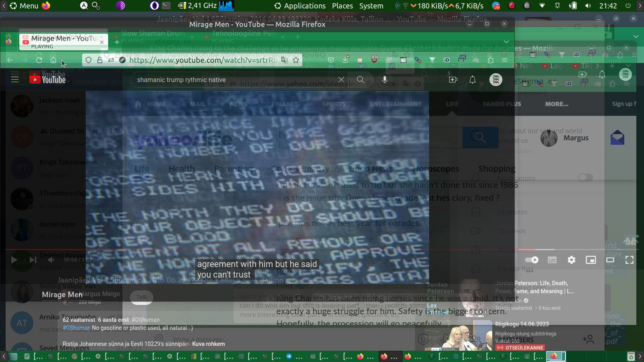
Task: Click the clock showing 21:42
Action: (608, 6)
